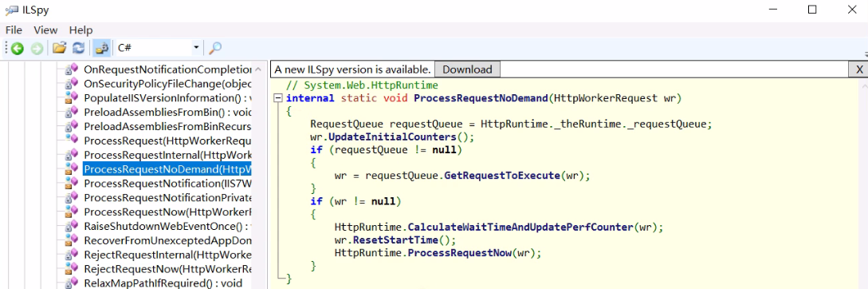The height and width of the screenshot is (289, 868).
Task: Click method icon beside OnRequestNotificationCompletion
Action: [72, 69]
